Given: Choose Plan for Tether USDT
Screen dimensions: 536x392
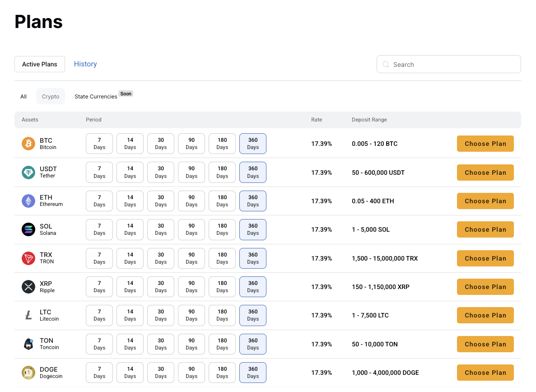Looking at the screenshot, I should click(x=485, y=173).
